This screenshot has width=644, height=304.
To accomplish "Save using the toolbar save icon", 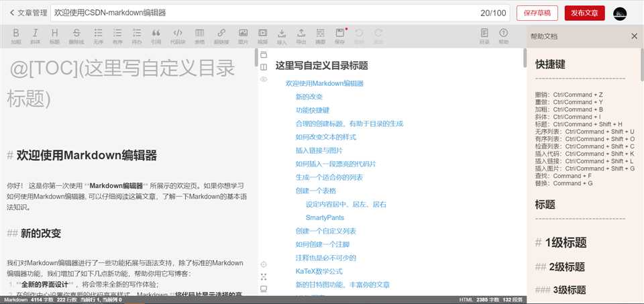I will [x=339, y=36].
